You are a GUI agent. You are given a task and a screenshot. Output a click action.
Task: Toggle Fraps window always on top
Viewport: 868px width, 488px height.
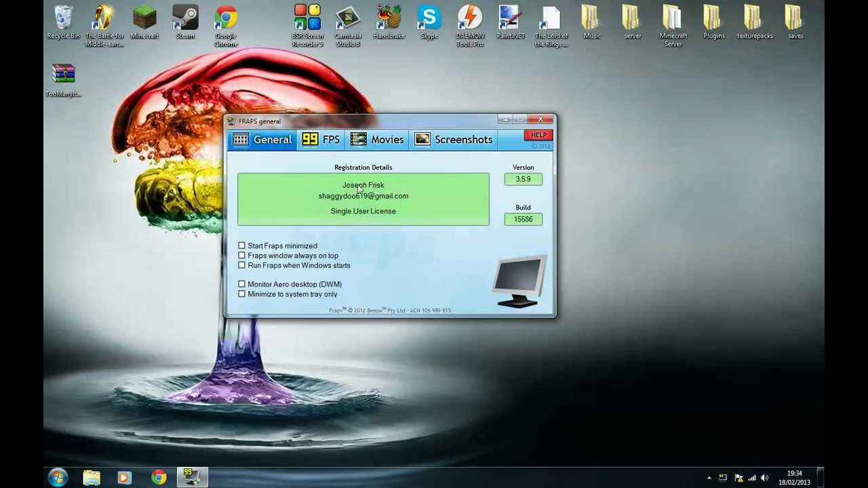pyautogui.click(x=241, y=256)
